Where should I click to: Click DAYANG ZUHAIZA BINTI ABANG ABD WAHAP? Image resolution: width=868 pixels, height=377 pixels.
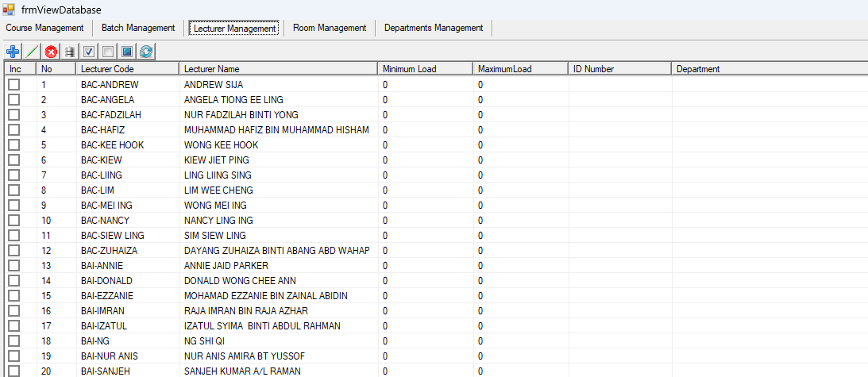[x=279, y=250]
